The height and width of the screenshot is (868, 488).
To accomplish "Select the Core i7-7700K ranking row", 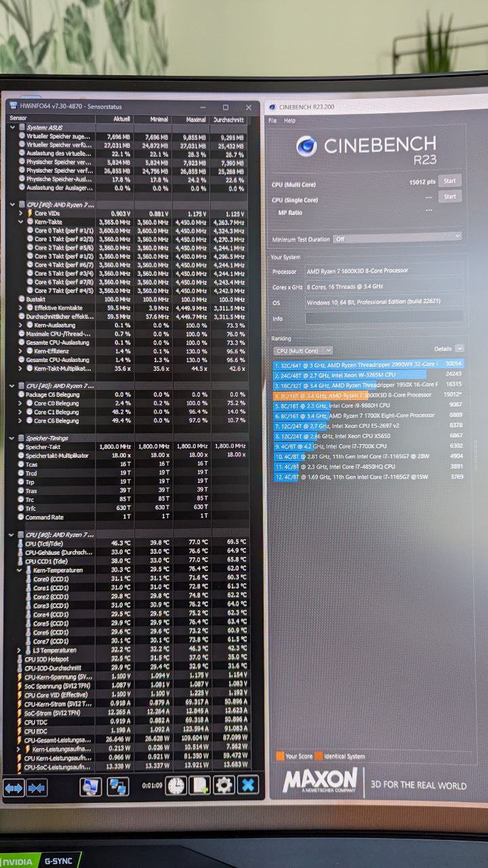I will (369, 446).
